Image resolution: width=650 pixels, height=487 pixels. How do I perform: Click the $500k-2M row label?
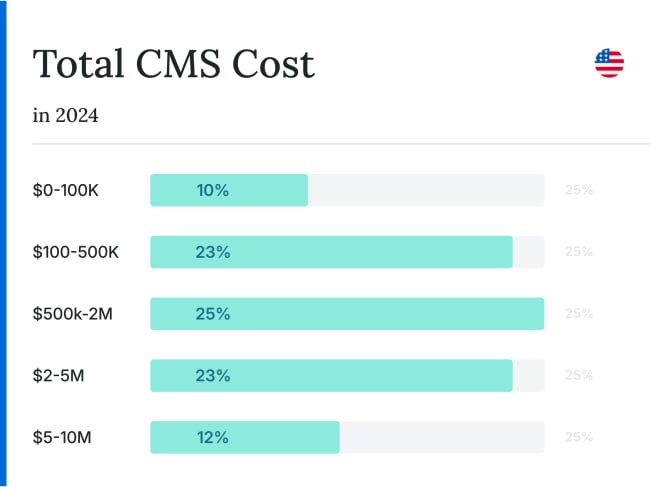pyautogui.click(x=73, y=314)
